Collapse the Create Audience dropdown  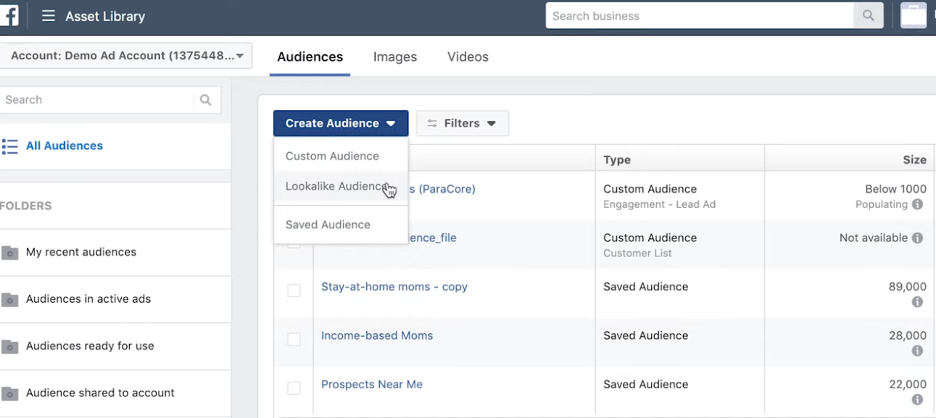(341, 123)
